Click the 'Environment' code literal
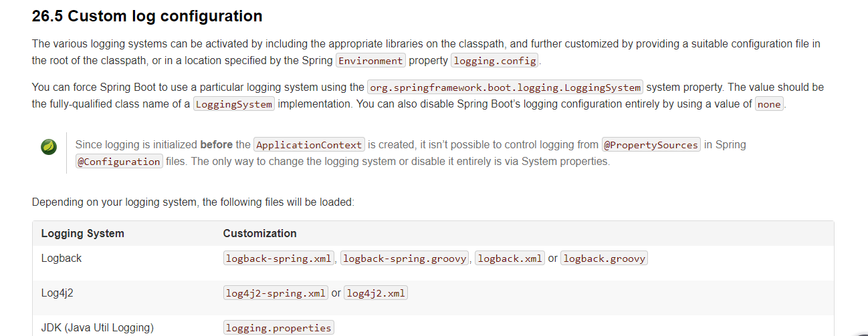Viewport: 868px width, 336px height. (x=370, y=61)
